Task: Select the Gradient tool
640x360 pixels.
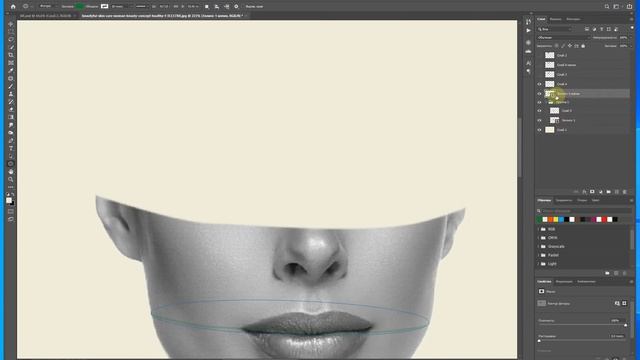Action: click(x=11, y=117)
